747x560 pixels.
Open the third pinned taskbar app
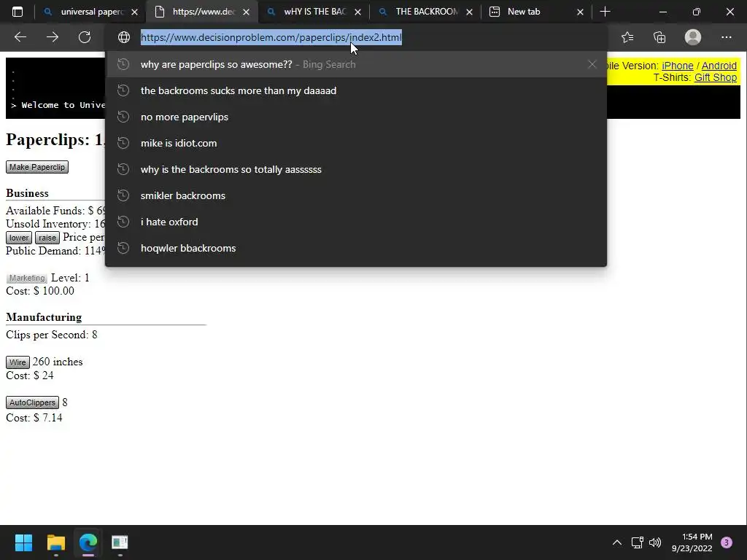coord(120,542)
